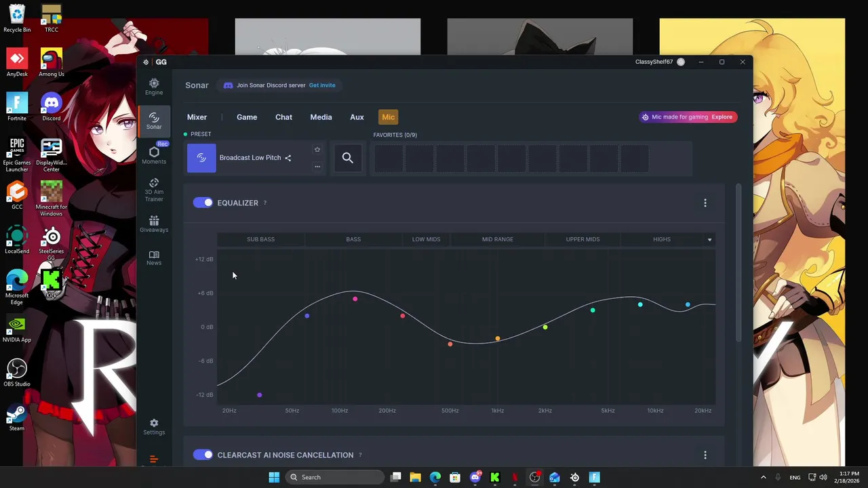Open the Engine section in sidebar
The image size is (868, 488).
(x=154, y=86)
